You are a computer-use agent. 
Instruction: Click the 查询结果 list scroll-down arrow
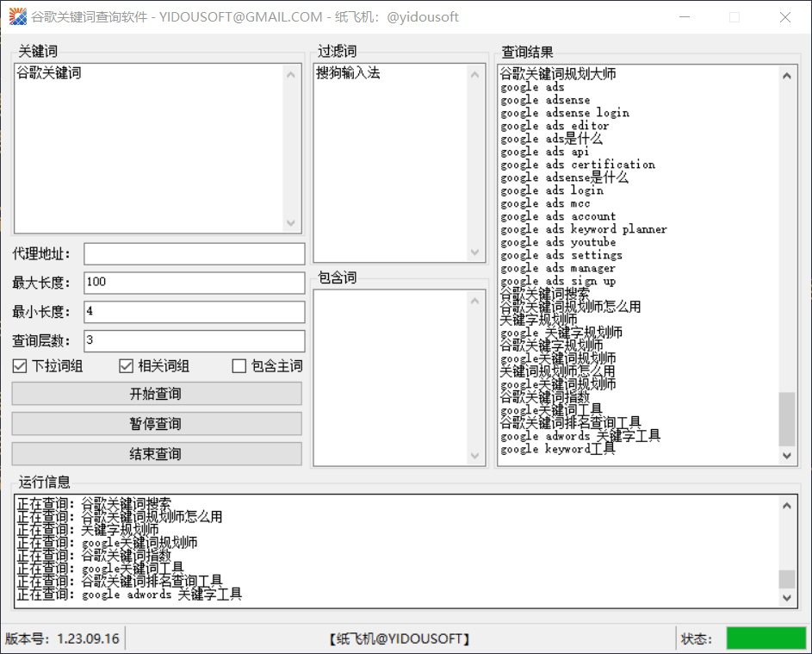click(787, 456)
